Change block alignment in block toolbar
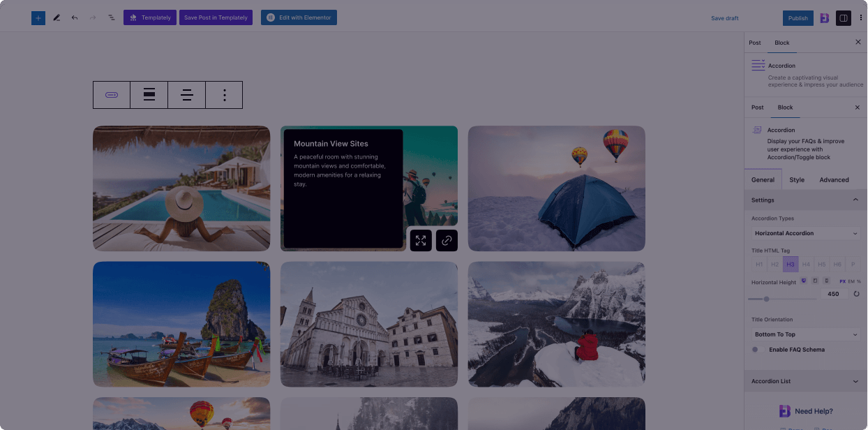Image resolution: width=868 pixels, height=430 pixels. [x=149, y=95]
